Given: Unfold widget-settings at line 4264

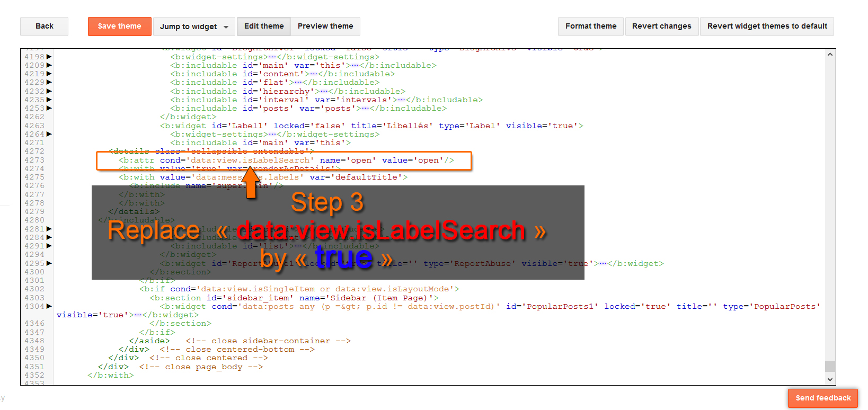Looking at the screenshot, I should (x=49, y=134).
